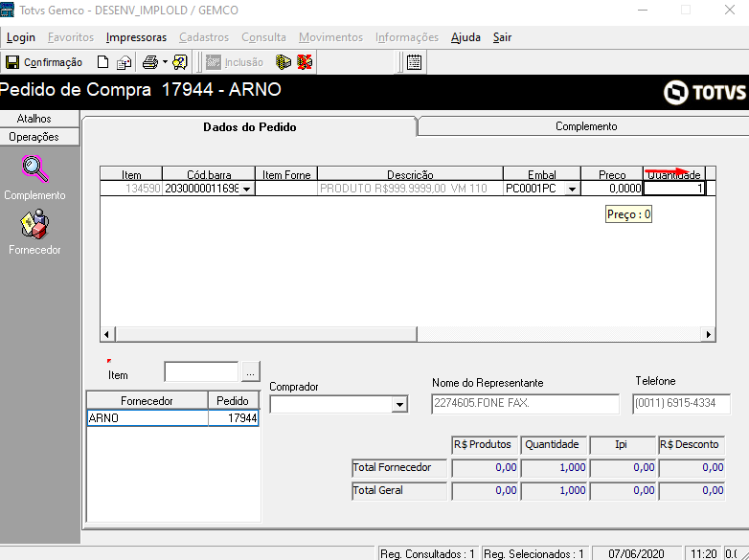Click the Pedido list column header
This screenshot has width=749, height=560.
pos(233,400)
